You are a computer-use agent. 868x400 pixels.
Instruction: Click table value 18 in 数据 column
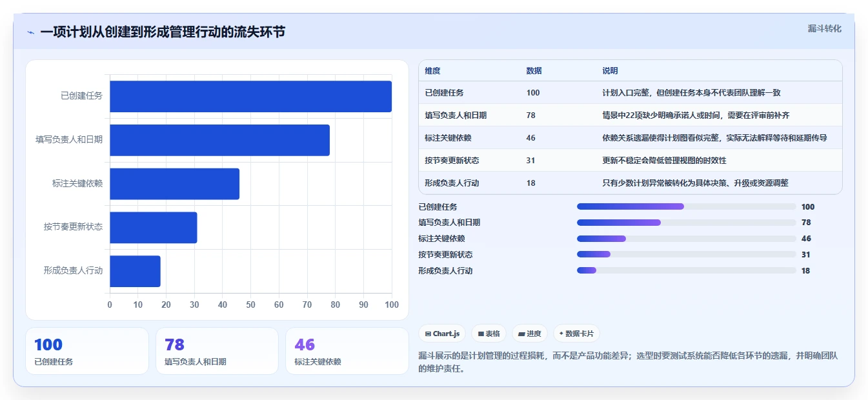click(x=530, y=183)
